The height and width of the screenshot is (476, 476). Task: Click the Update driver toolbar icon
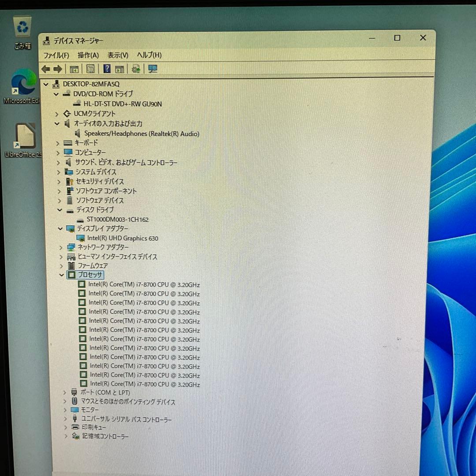pyautogui.click(x=136, y=69)
